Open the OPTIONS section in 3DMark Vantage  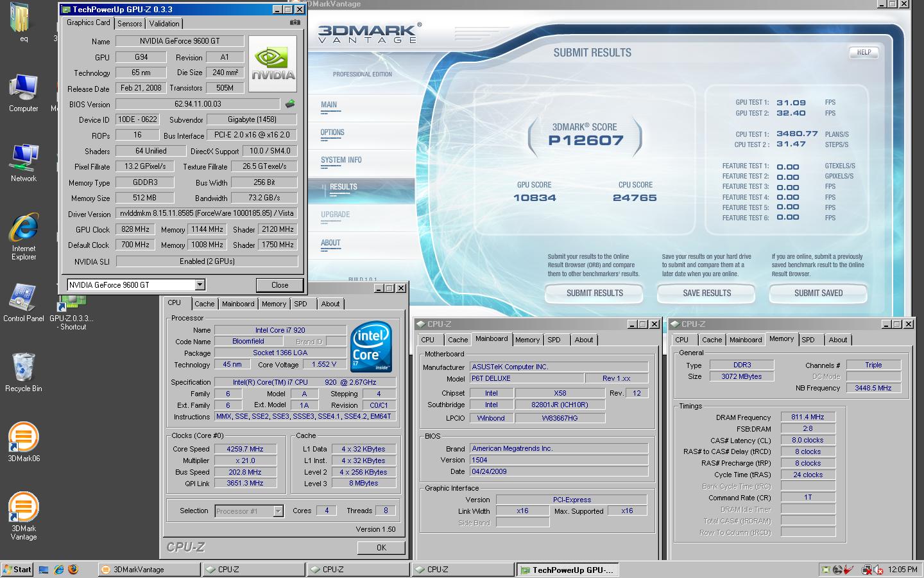coord(332,132)
